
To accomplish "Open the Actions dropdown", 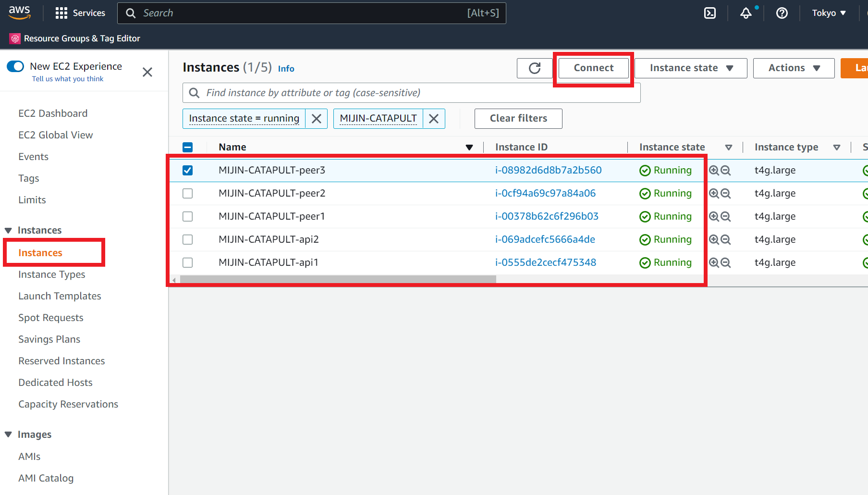I will (x=794, y=68).
